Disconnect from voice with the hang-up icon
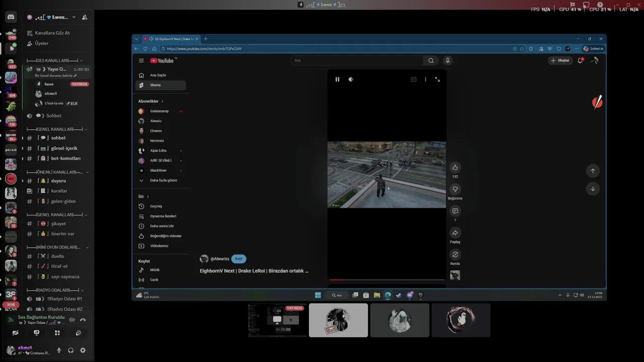644x362 pixels. click(83, 320)
